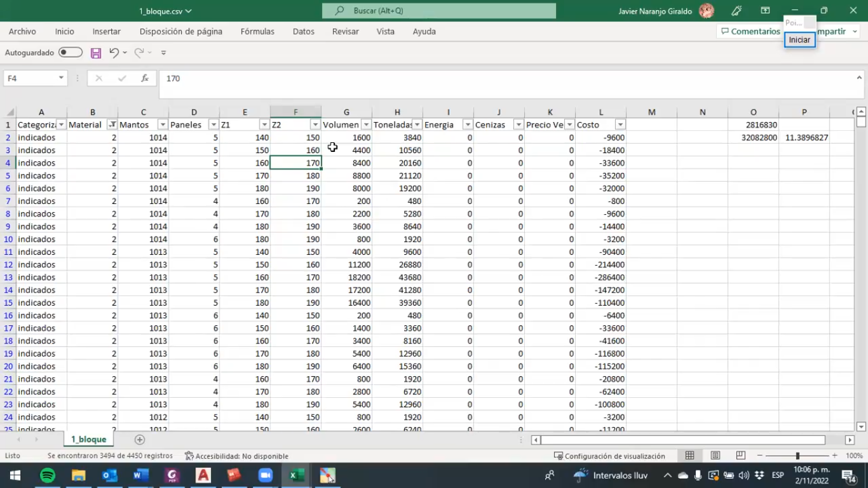
Task: Select cell P2 showing 11.3896827
Action: point(804,137)
